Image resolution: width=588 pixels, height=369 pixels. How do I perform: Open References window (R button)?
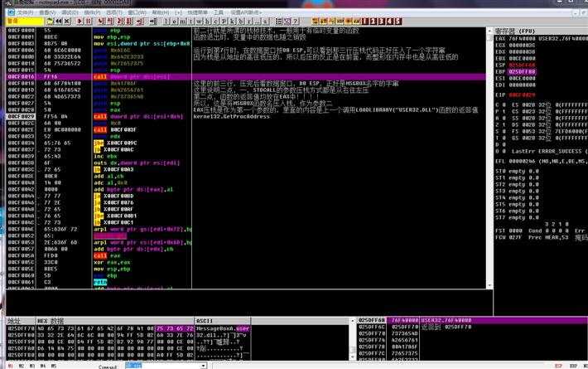pyautogui.click(x=248, y=22)
